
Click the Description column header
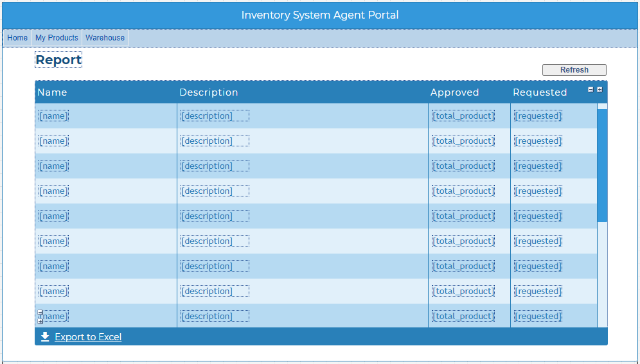click(209, 92)
